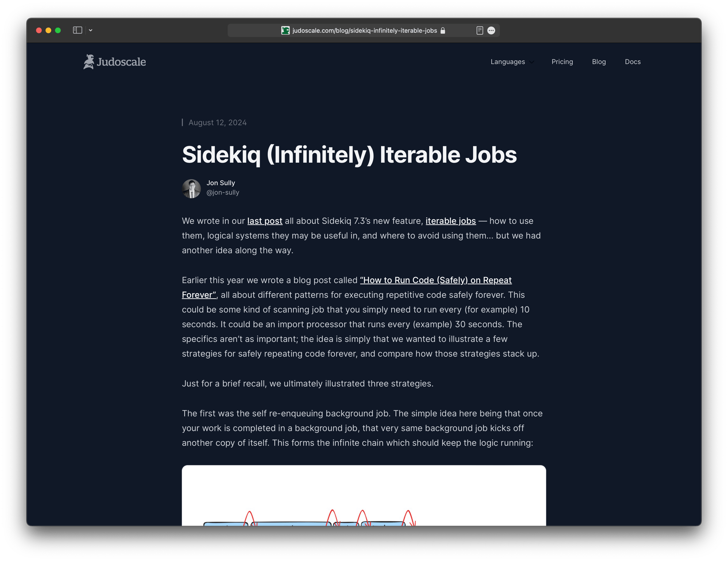This screenshot has width=728, height=561.
Task: Click the Judoscale site favicon in address bar
Action: [285, 31]
